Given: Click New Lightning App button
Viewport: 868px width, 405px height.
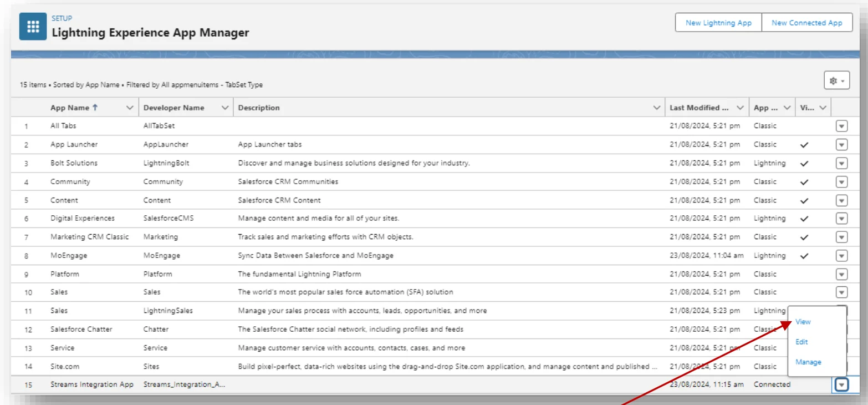Looking at the screenshot, I should (x=718, y=23).
